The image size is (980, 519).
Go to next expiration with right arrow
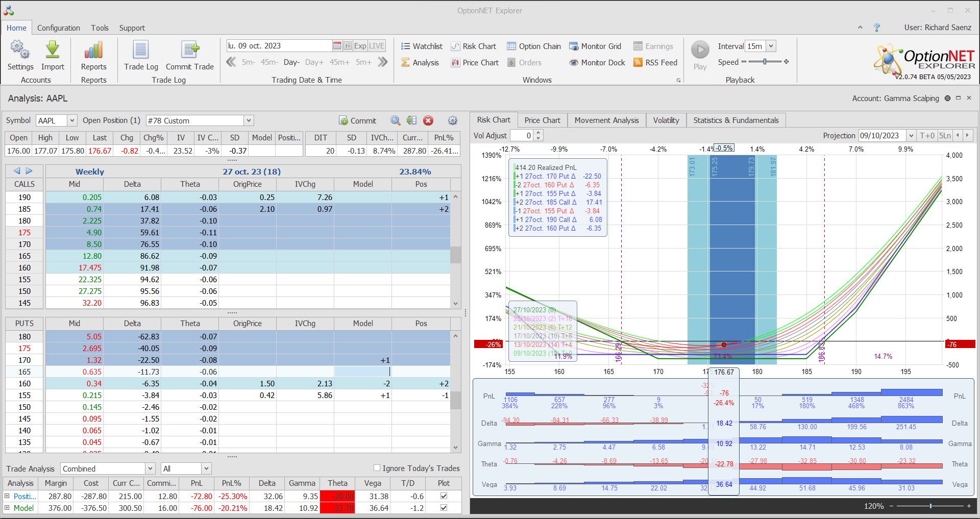[29, 171]
